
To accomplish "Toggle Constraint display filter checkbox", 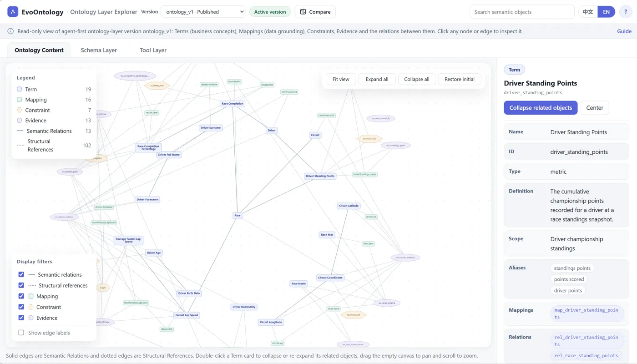I will pyautogui.click(x=21, y=307).
